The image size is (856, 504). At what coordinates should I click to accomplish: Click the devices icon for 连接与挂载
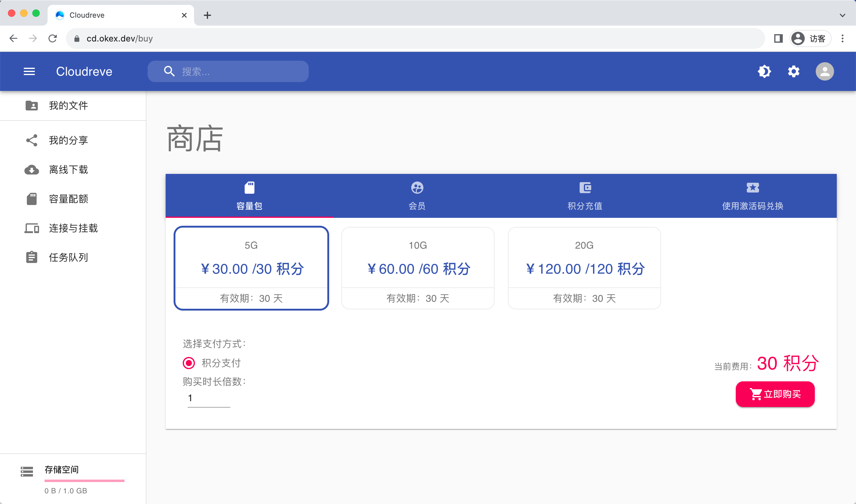pyautogui.click(x=32, y=228)
